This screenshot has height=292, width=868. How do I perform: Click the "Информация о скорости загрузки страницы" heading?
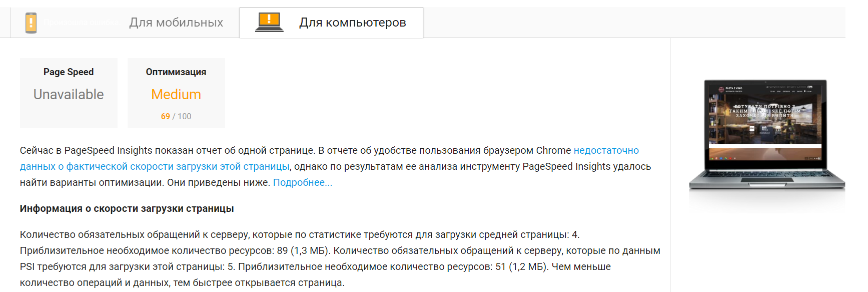pos(127,208)
